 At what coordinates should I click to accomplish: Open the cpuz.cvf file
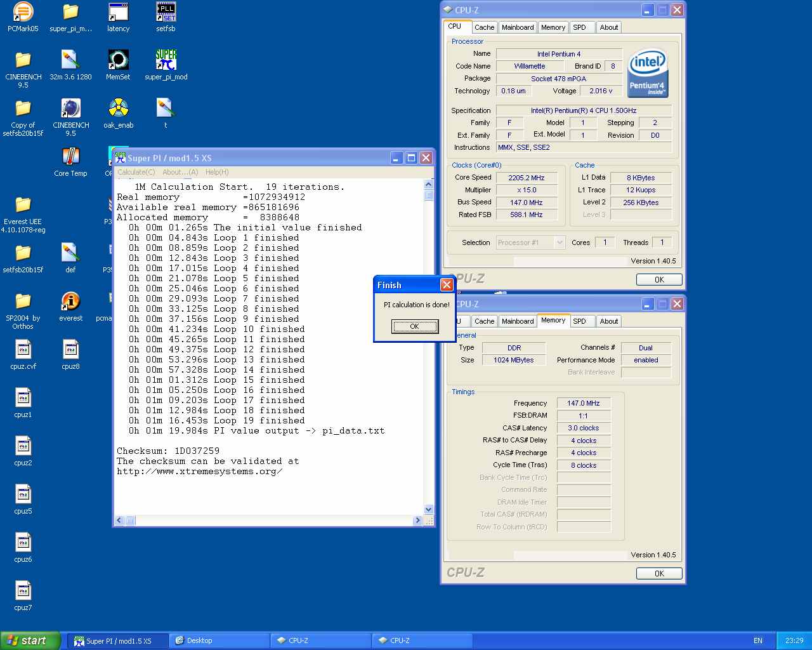point(23,355)
